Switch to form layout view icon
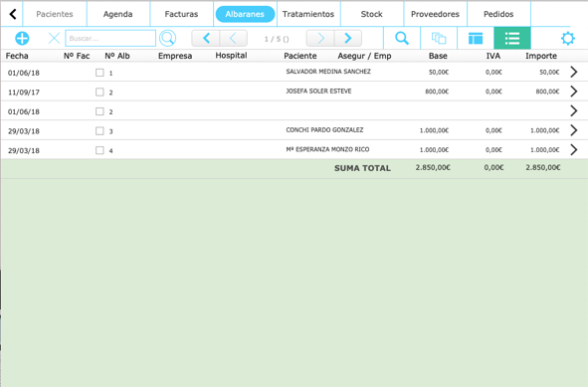Image resolution: width=588 pixels, height=387 pixels. (x=476, y=38)
